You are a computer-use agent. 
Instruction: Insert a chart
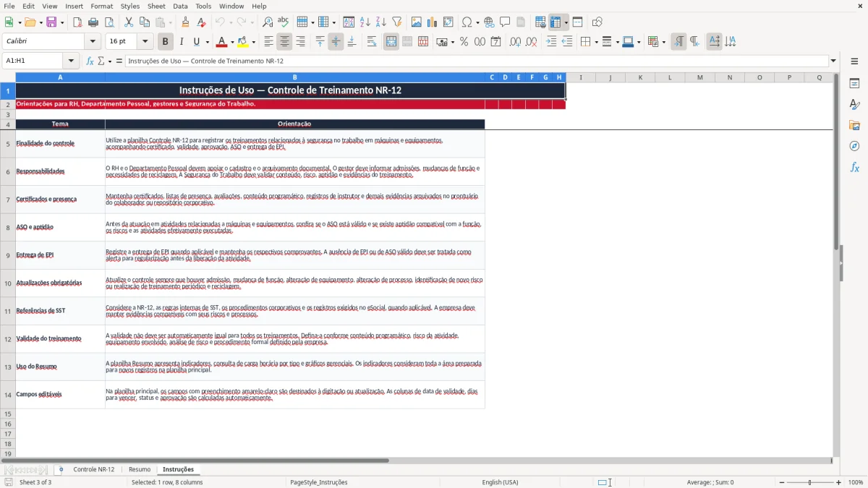tap(433, 22)
